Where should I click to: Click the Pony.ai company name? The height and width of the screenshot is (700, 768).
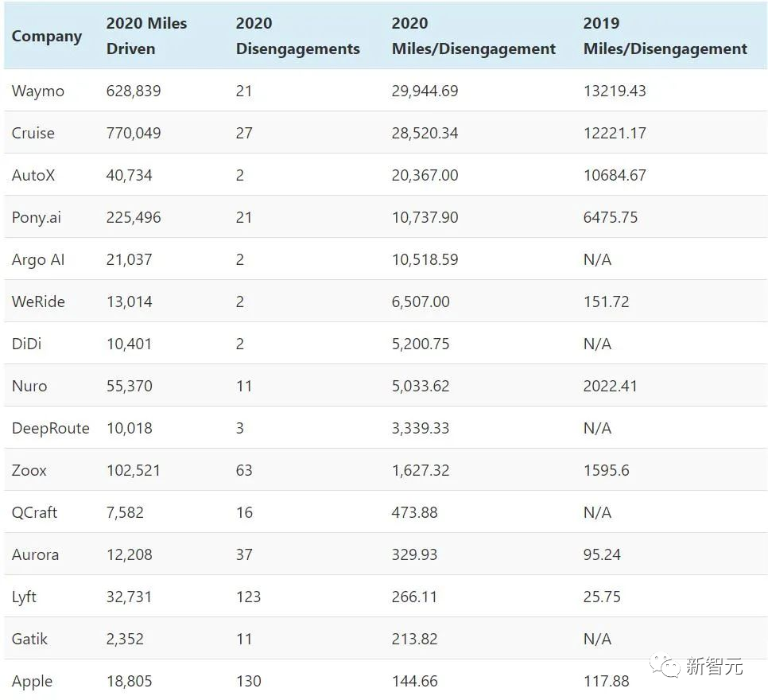click(37, 217)
